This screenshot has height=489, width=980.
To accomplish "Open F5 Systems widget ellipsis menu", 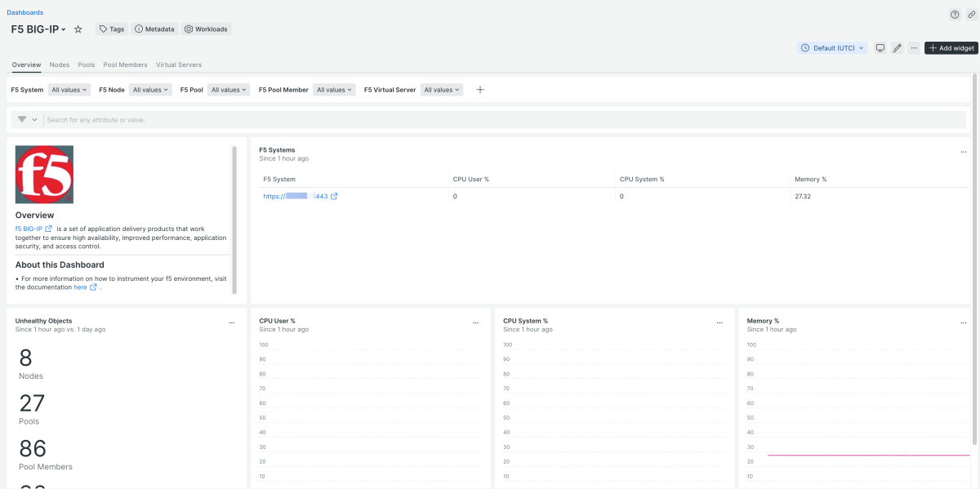I will pos(964,152).
